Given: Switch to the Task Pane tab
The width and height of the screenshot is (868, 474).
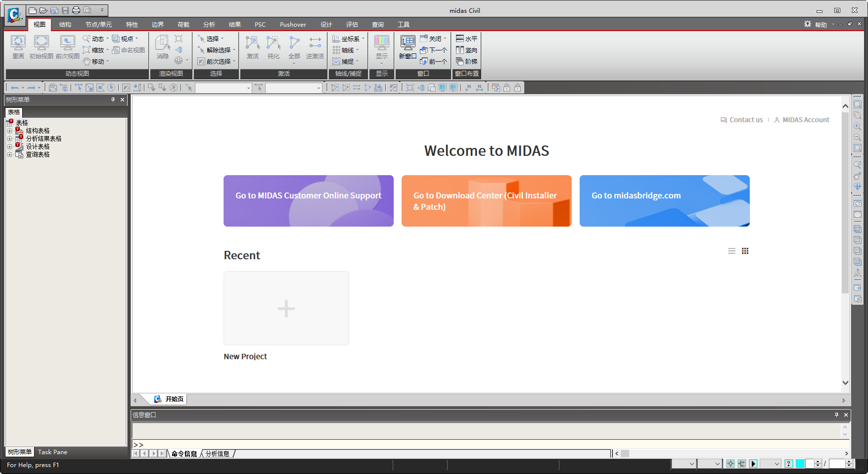Looking at the screenshot, I should 52,452.
